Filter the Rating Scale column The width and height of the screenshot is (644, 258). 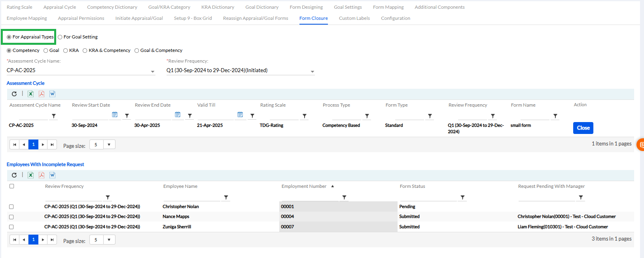tap(305, 116)
